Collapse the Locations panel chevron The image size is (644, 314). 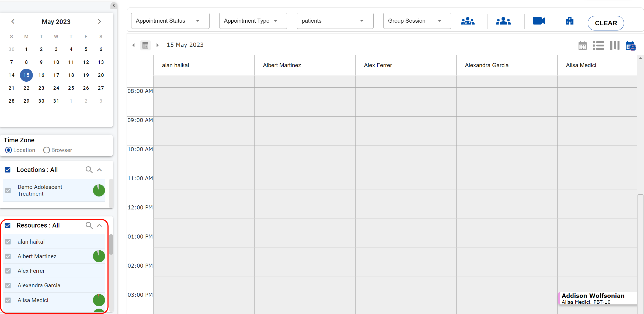[x=99, y=170]
